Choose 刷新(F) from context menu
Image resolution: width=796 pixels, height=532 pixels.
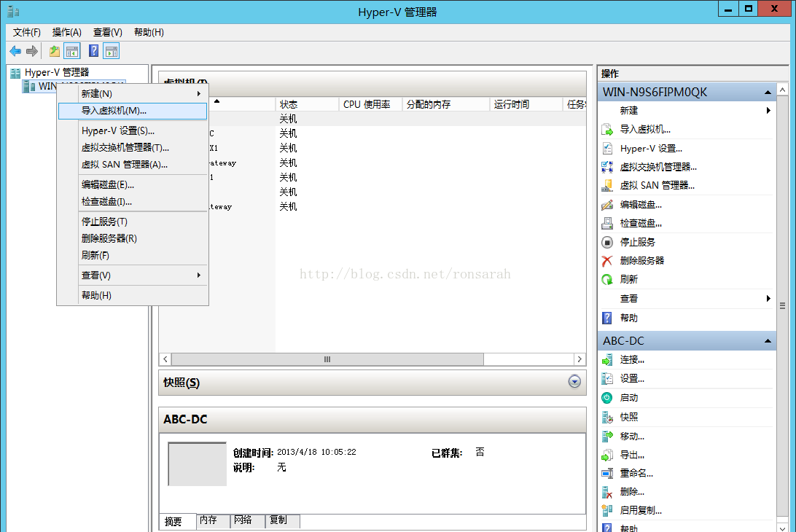(x=133, y=255)
